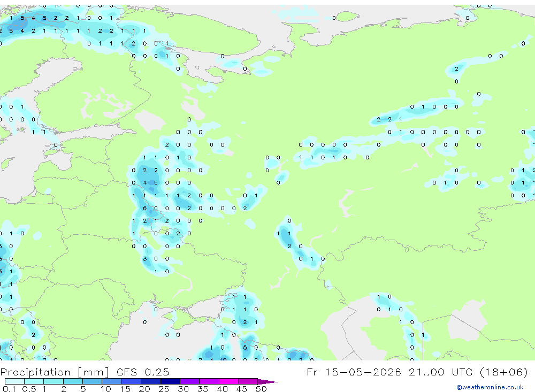The height and width of the screenshot is (392, 535).
Task: Pick the 35–40 mm purple legend swatch
Action: click(209, 381)
